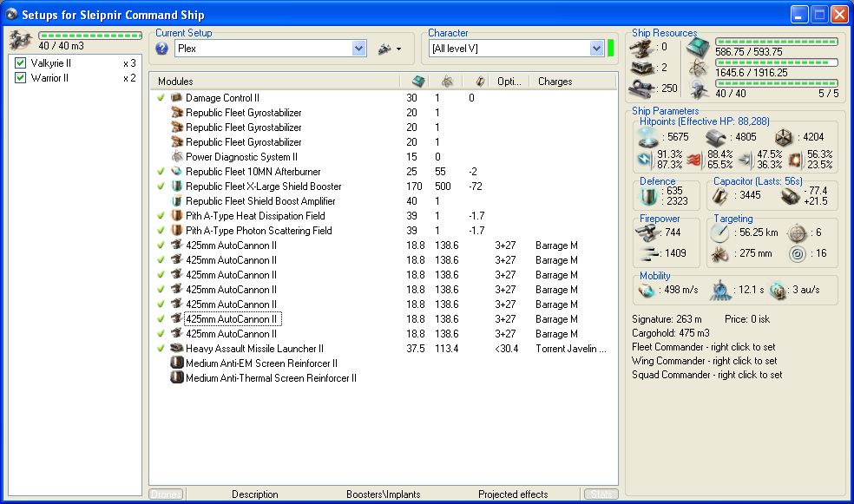The height and width of the screenshot is (504, 854).
Task: Click the powergrid 1645.6 / 1916.25 progress bar
Action: coord(776,62)
